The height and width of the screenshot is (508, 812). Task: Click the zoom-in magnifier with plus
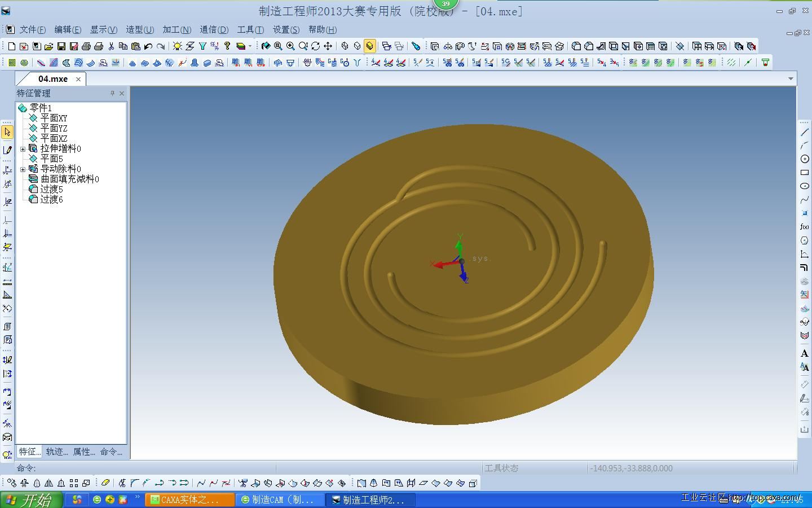(x=290, y=46)
